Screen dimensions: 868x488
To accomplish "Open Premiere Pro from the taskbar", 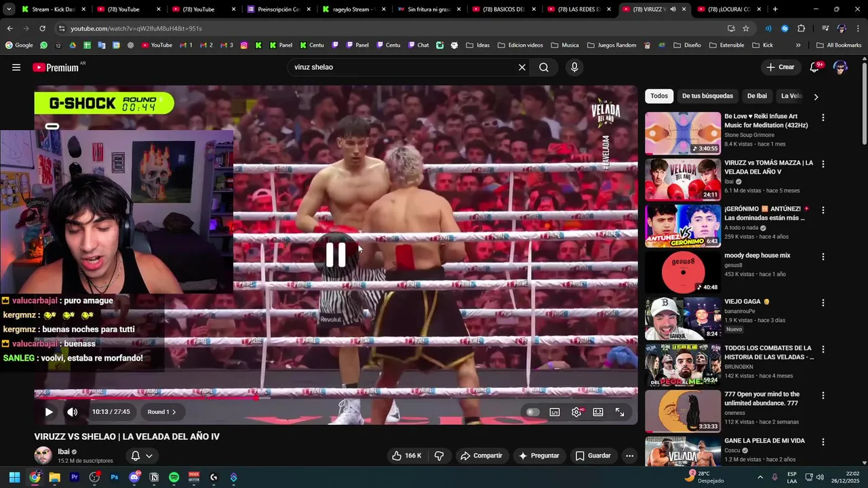I will pyautogui.click(x=75, y=477).
